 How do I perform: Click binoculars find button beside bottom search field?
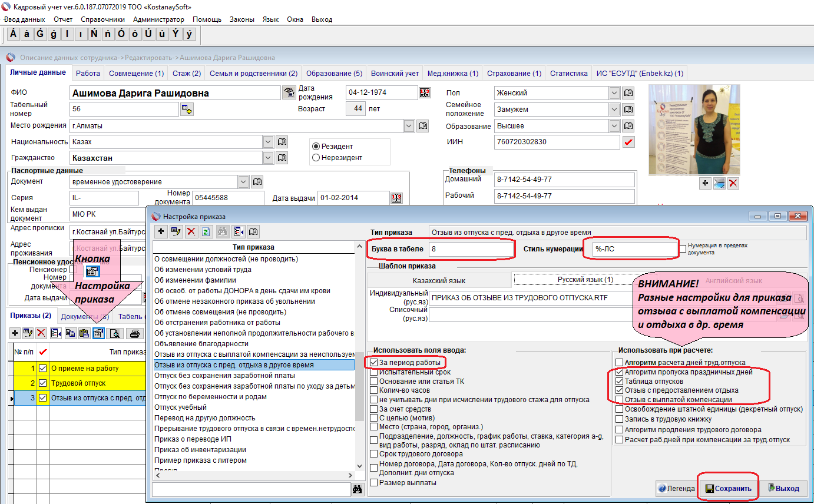(358, 489)
